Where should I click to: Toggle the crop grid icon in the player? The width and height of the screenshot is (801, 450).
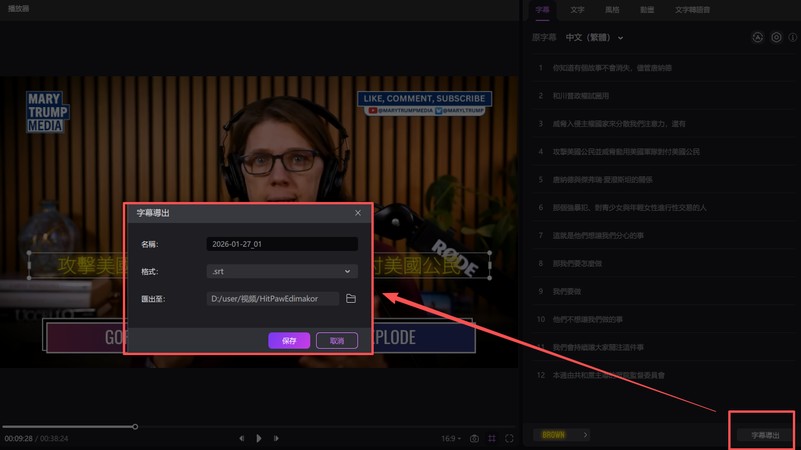click(492, 438)
